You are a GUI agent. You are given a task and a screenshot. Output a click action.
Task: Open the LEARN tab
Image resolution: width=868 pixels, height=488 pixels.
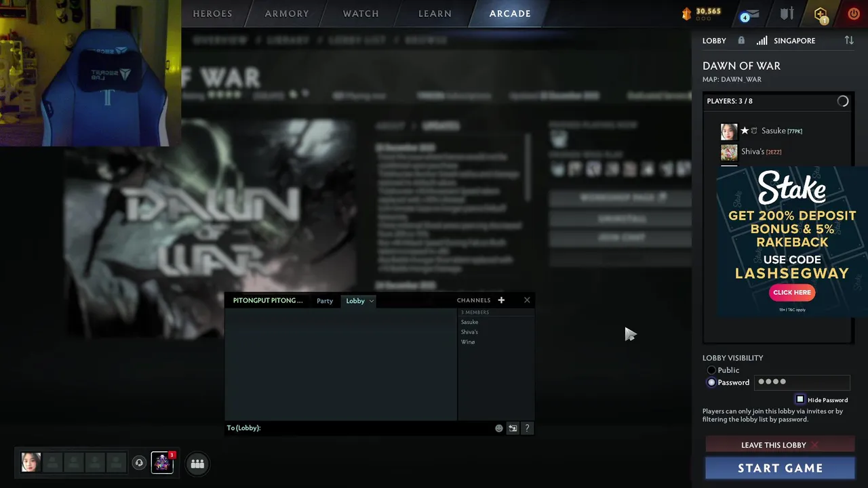(435, 14)
